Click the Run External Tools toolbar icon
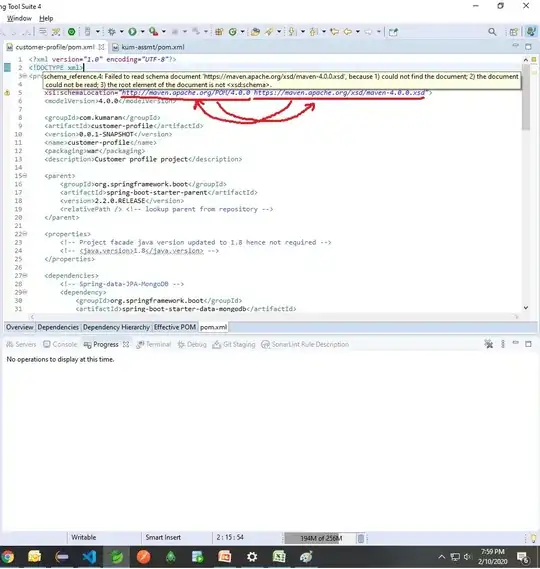The image size is (540, 569). [x=153, y=32]
